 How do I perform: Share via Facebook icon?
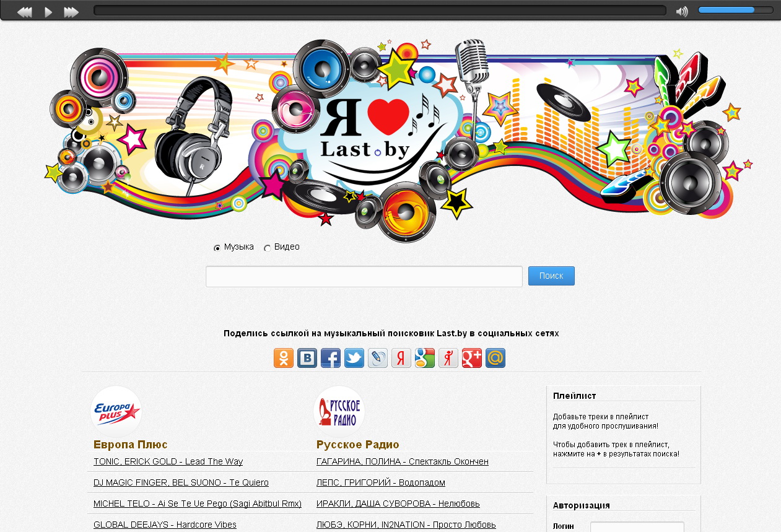click(x=331, y=358)
